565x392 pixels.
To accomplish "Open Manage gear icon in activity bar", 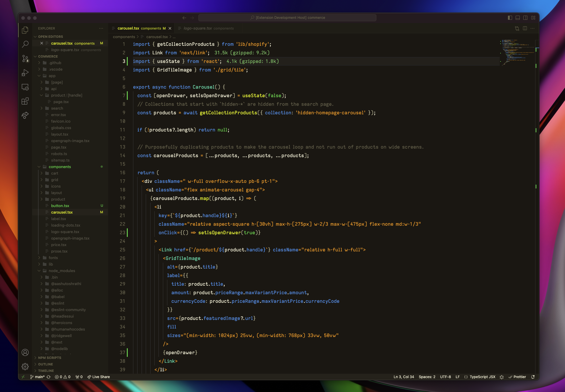I will point(25,367).
